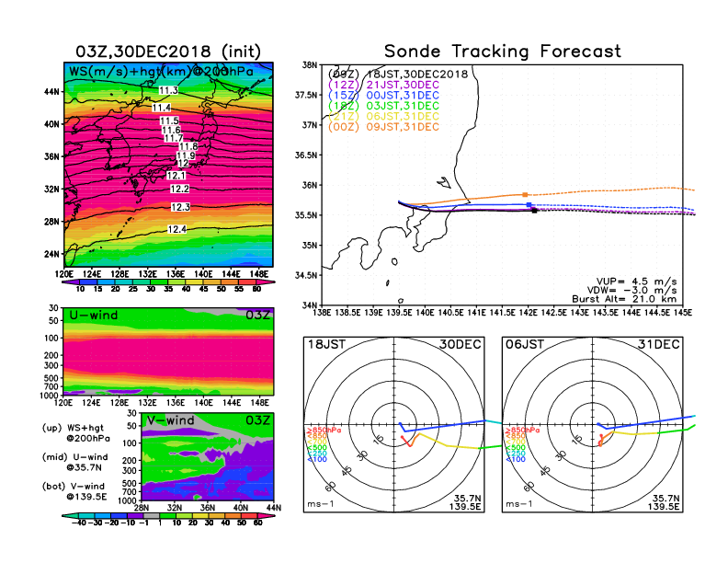Select the 12.3 height contour label
The height and width of the screenshot is (563, 728).
180,207
